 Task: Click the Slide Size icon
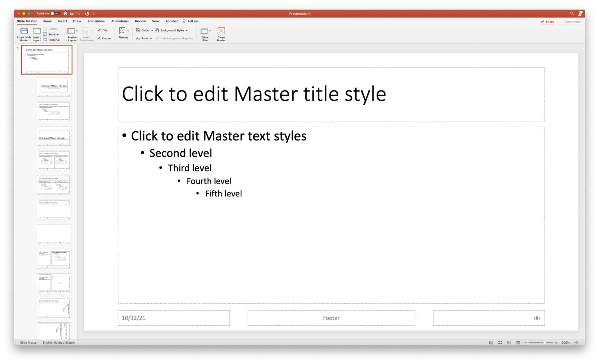click(x=204, y=31)
